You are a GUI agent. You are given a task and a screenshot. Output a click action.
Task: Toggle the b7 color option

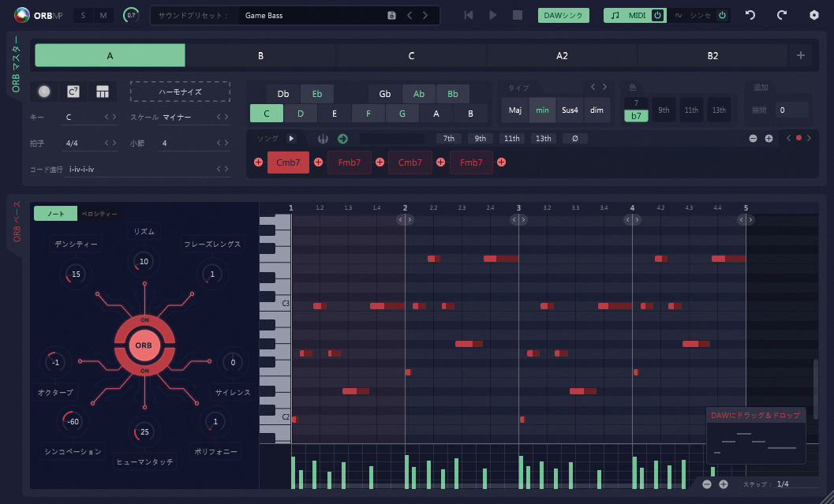(636, 115)
